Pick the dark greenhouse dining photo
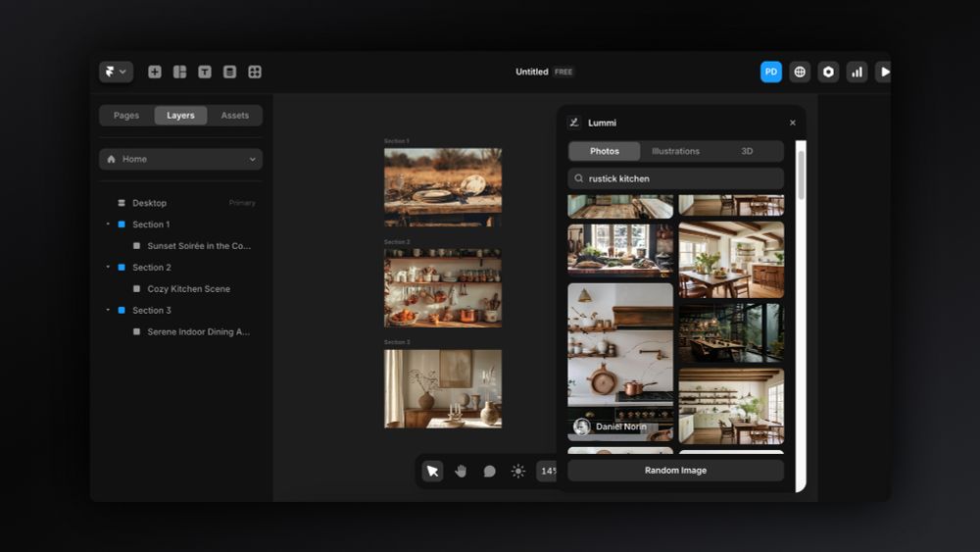Viewport: 980px width, 552px height. pos(731,333)
